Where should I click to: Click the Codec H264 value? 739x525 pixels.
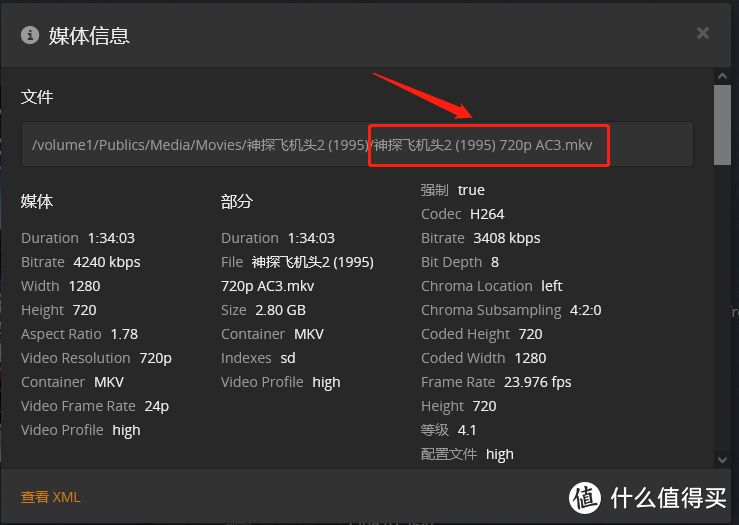pos(487,214)
